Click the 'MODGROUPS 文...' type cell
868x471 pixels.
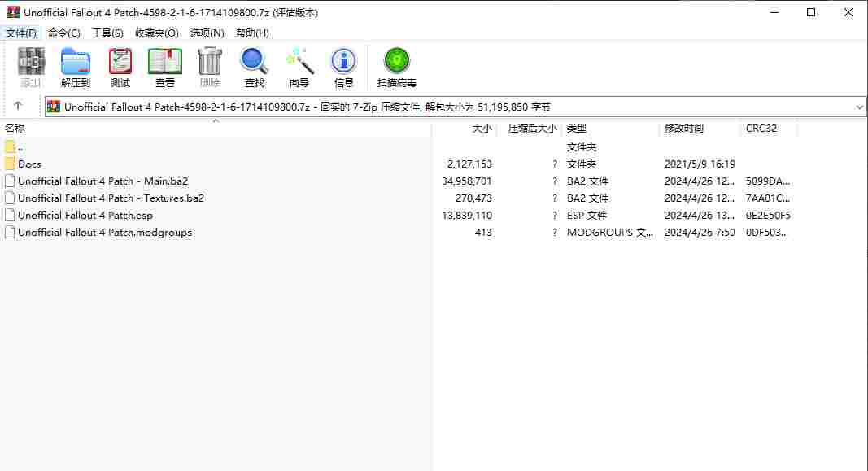(610, 233)
